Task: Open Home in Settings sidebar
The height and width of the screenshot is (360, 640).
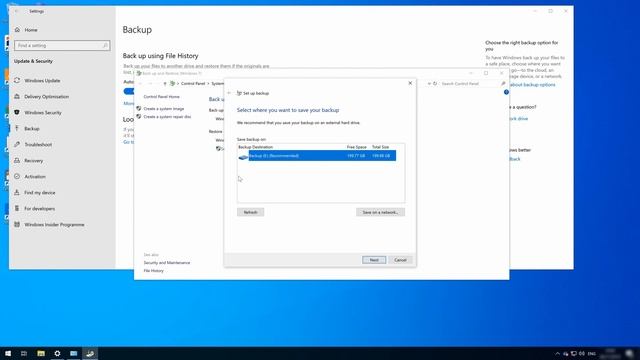Action: tap(31, 30)
